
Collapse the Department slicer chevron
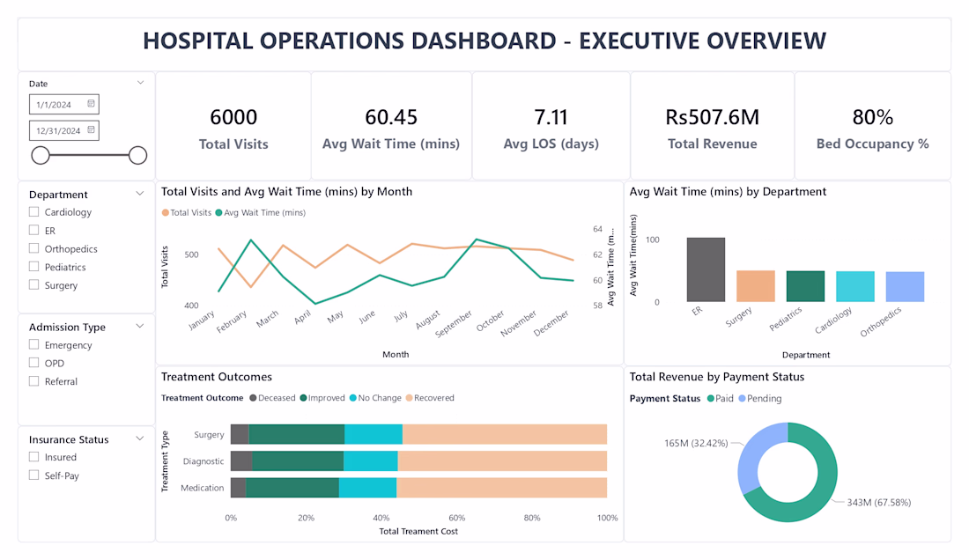pyautogui.click(x=140, y=193)
